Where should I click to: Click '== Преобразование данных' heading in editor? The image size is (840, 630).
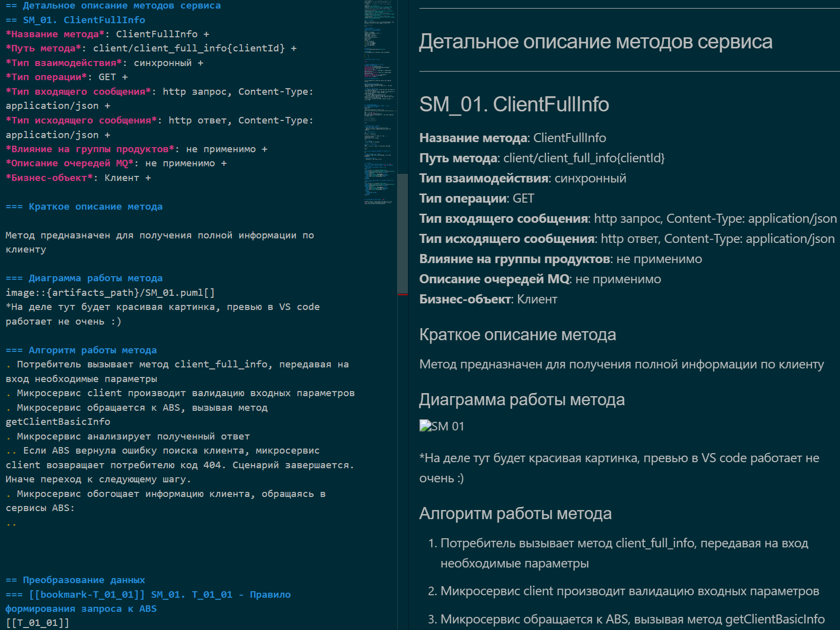pos(76,580)
